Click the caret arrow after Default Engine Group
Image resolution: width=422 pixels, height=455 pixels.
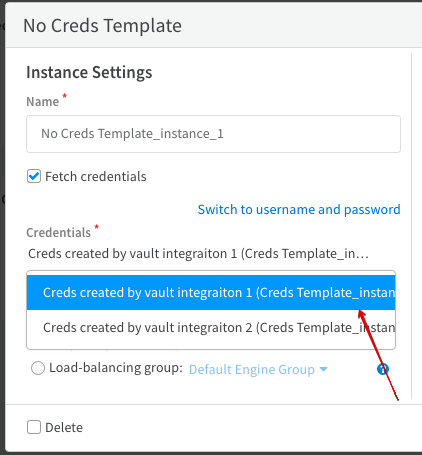[x=323, y=369]
